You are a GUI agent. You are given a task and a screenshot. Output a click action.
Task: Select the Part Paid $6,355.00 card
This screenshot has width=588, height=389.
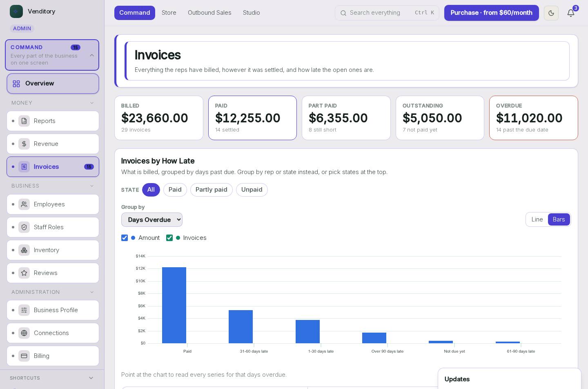[346, 118]
